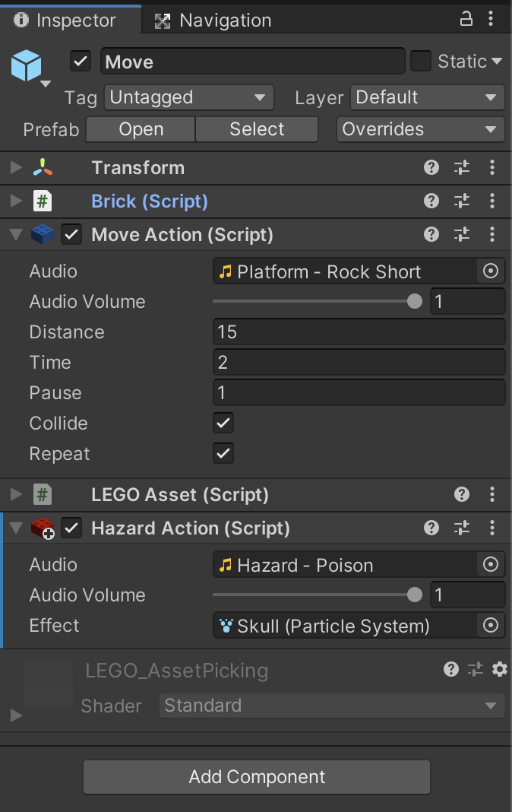Click the Add Component button
Viewport: 512px width, 812px height.
pyautogui.click(x=256, y=777)
